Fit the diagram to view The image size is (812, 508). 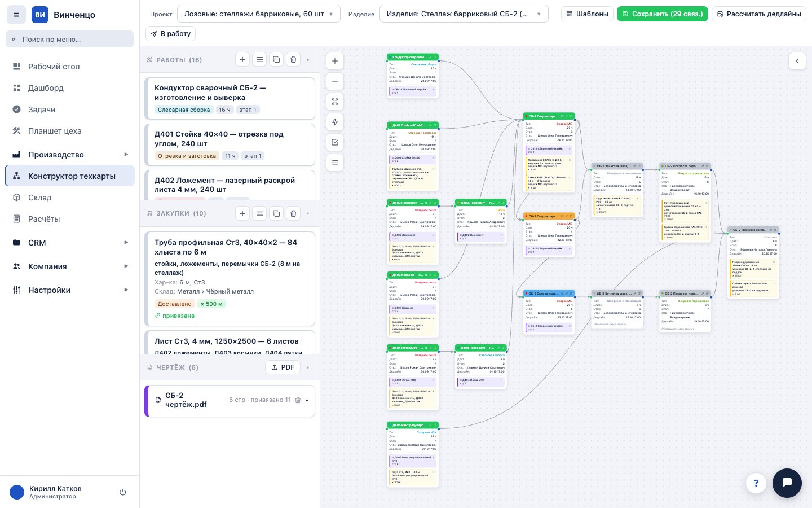(335, 102)
